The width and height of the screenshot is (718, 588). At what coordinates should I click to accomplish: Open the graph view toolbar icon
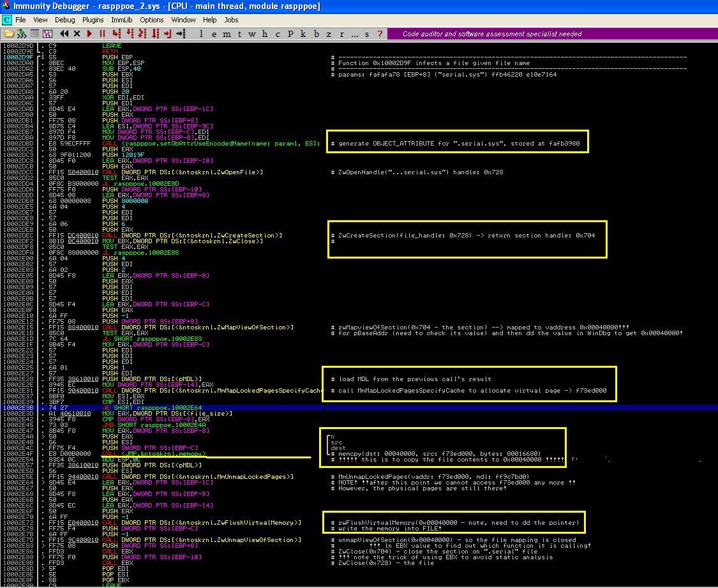tap(48, 34)
